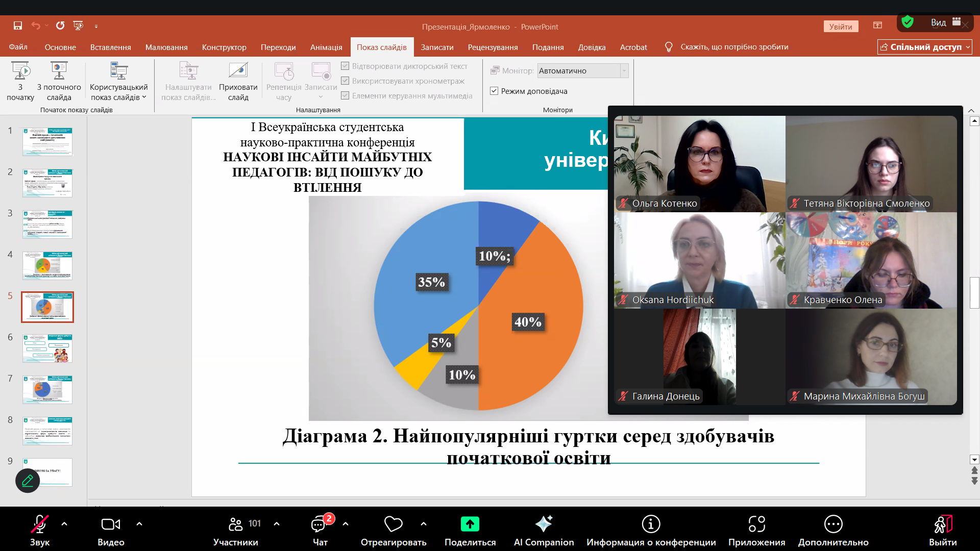
Task: Click the ribbon display options icon
Action: point(877,26)
